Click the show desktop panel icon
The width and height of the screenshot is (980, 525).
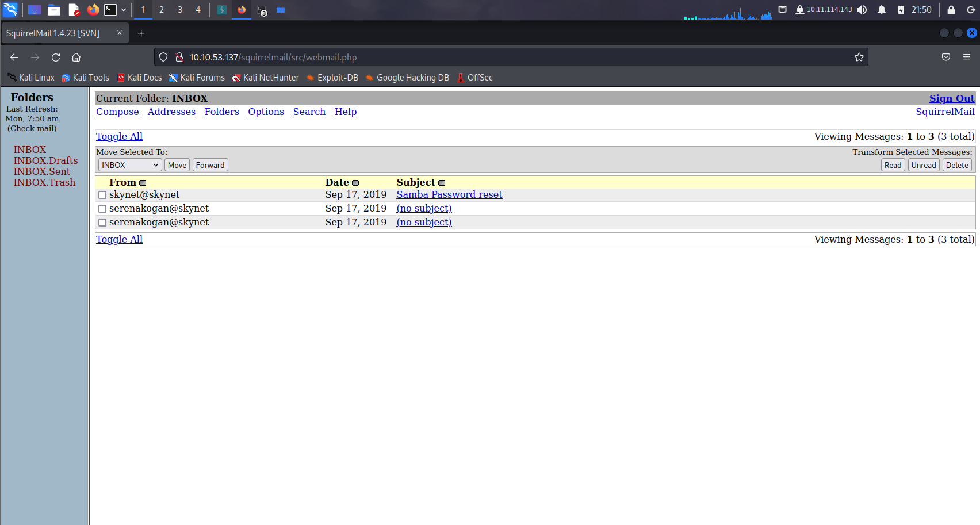click(x=35, y=10)
